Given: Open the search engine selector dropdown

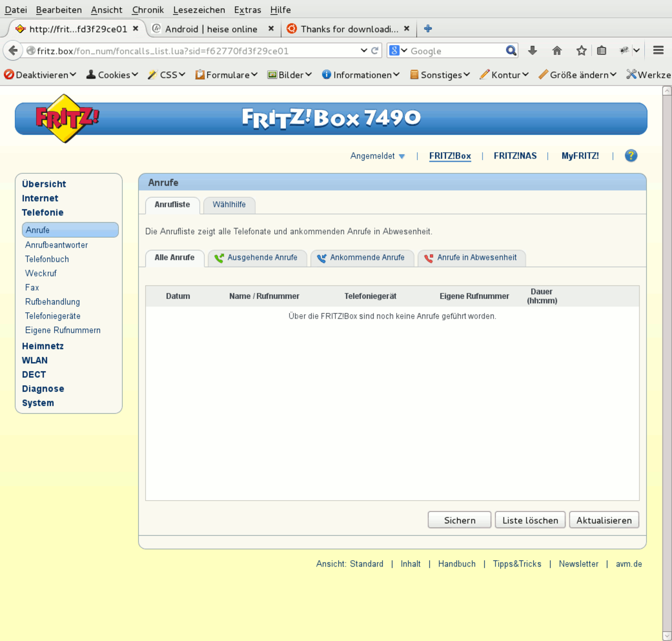Looking at the screenshot, I should pyautogui.click(x=398, y=50).
